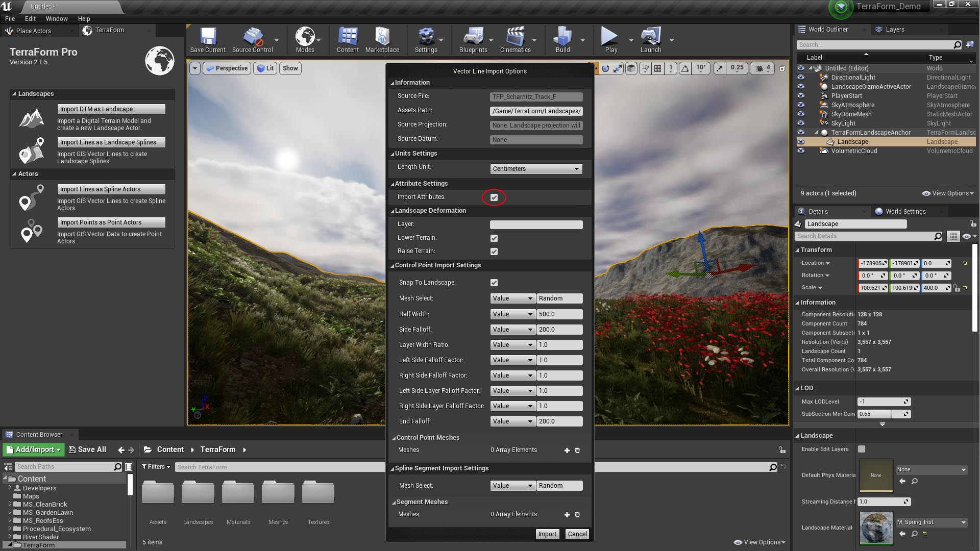980x551 pixels.
Task: Expand MS_CleanBrick folder in tree
Action: 10,505
